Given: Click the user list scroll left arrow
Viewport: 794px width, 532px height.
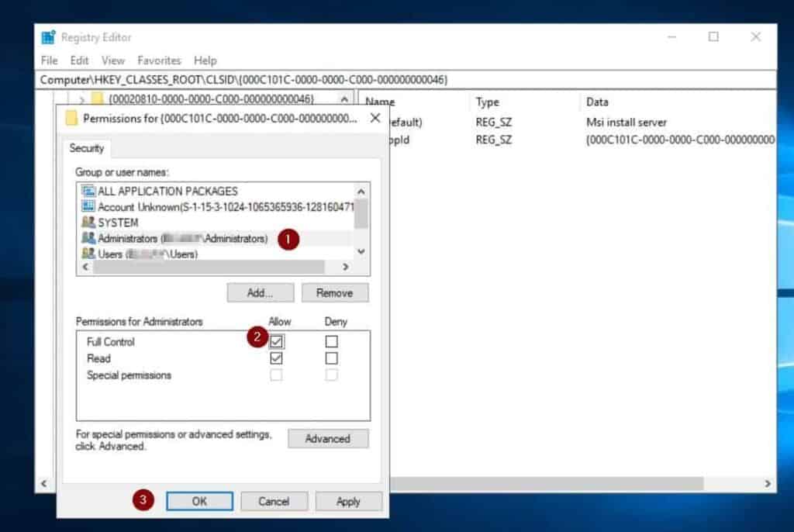Looking at the screenshot, I should point(85,267).
